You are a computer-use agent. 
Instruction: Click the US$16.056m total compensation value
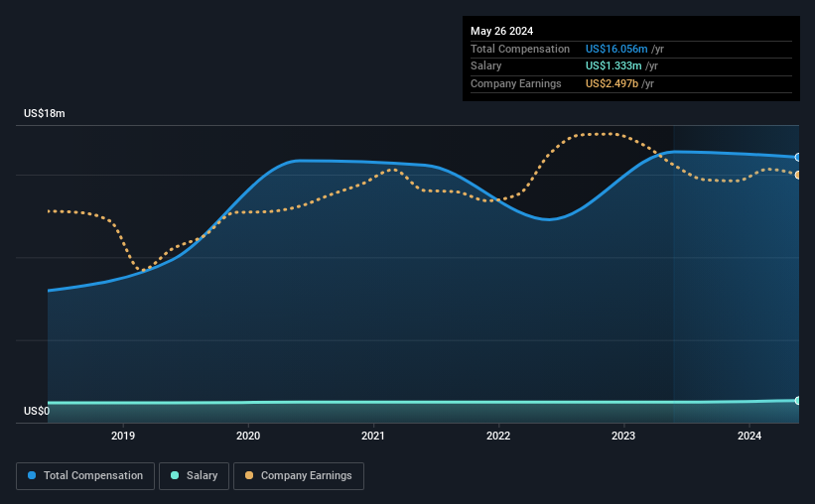click(x=616, y=49)
